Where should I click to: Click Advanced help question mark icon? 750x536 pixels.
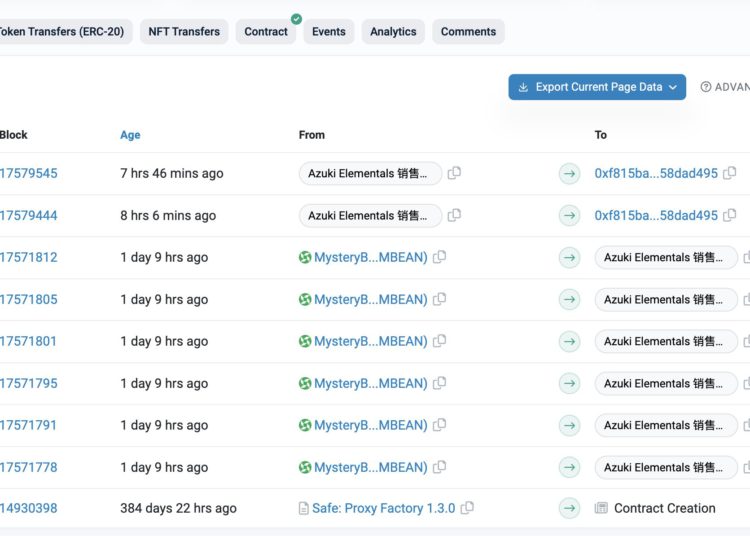[x=706, y=87]
